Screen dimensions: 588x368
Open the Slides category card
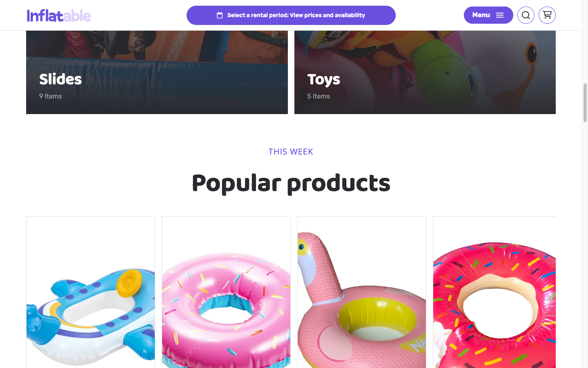tap(157, 72)
